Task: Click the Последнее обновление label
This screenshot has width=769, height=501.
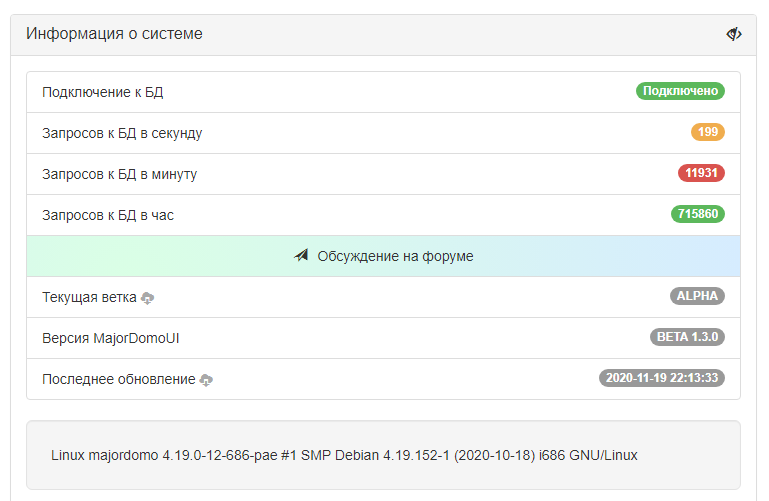Action: [118, 379]
